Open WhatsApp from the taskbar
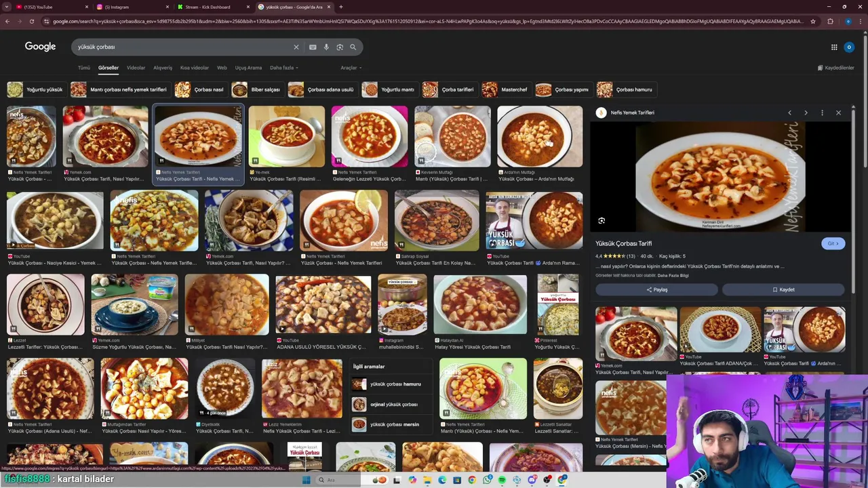Image resolution: width=868 pixels, height=488 pixels. [488, 480]
